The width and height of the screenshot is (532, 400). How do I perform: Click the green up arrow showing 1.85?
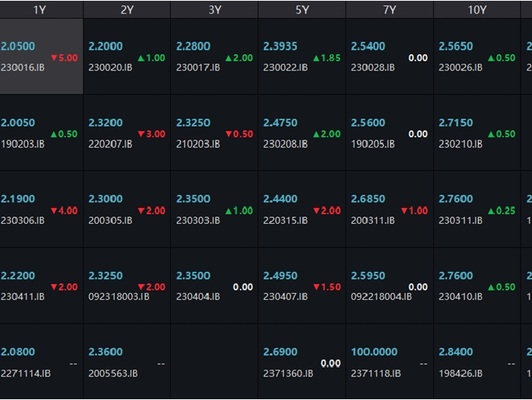click(326, 58)
